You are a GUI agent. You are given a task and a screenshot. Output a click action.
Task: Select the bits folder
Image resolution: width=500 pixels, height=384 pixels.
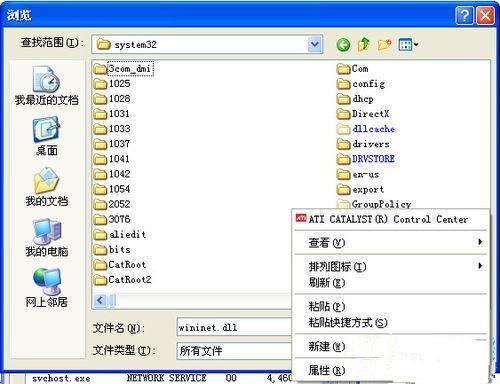pyautogui.click(x=112, y=249)
